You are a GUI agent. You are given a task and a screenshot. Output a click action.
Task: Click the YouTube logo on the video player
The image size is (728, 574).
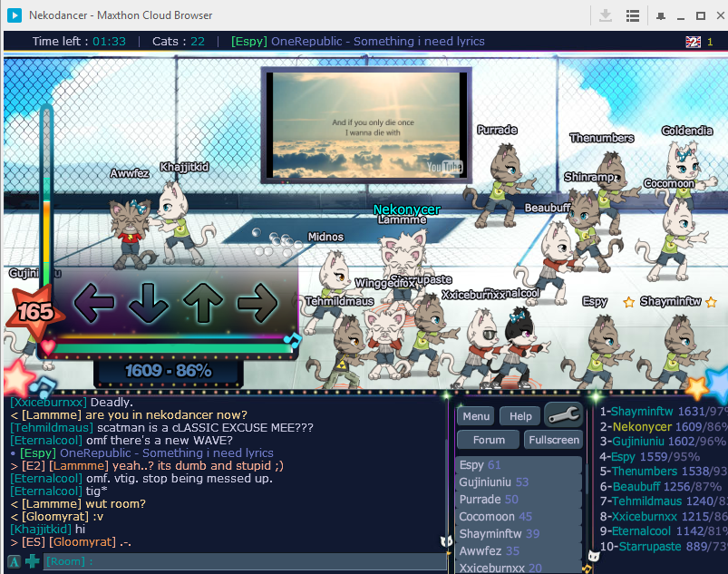443,167
